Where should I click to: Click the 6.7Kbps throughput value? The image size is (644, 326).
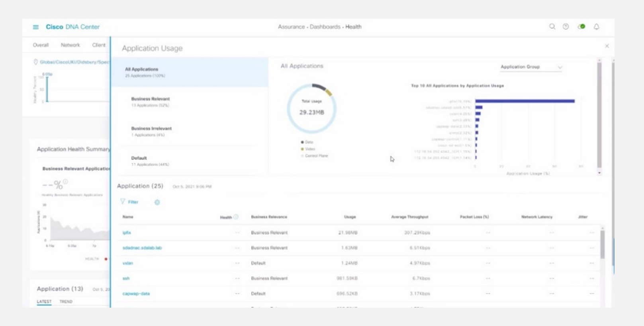pyautogui.click(x=421, y=279)
